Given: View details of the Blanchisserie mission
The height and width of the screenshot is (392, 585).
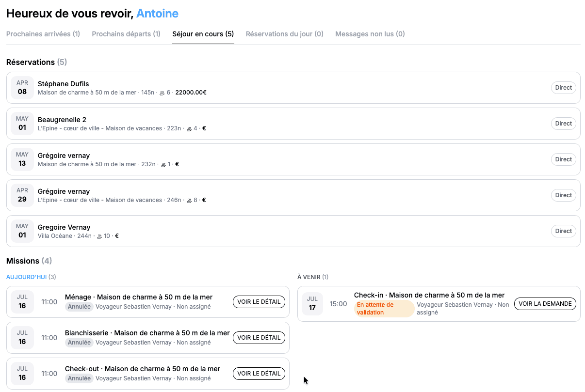Looking at the screenshot, I should click(259, 338).
